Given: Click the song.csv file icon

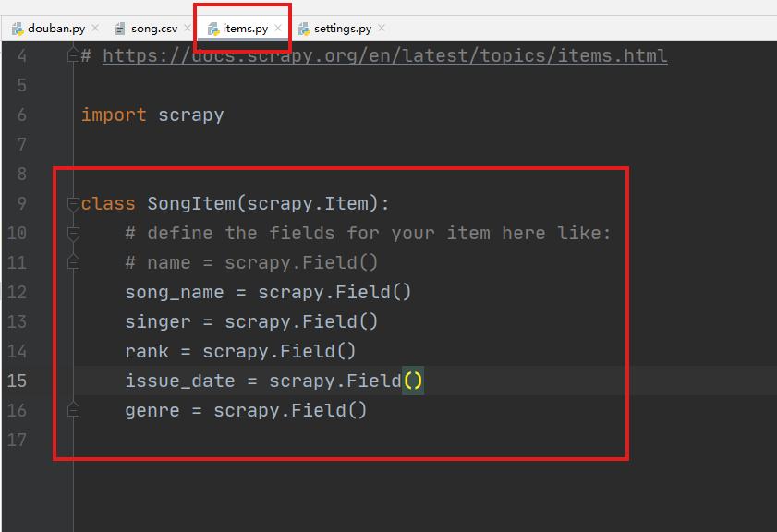Looking at the screenshot, I should coord(120,29).
